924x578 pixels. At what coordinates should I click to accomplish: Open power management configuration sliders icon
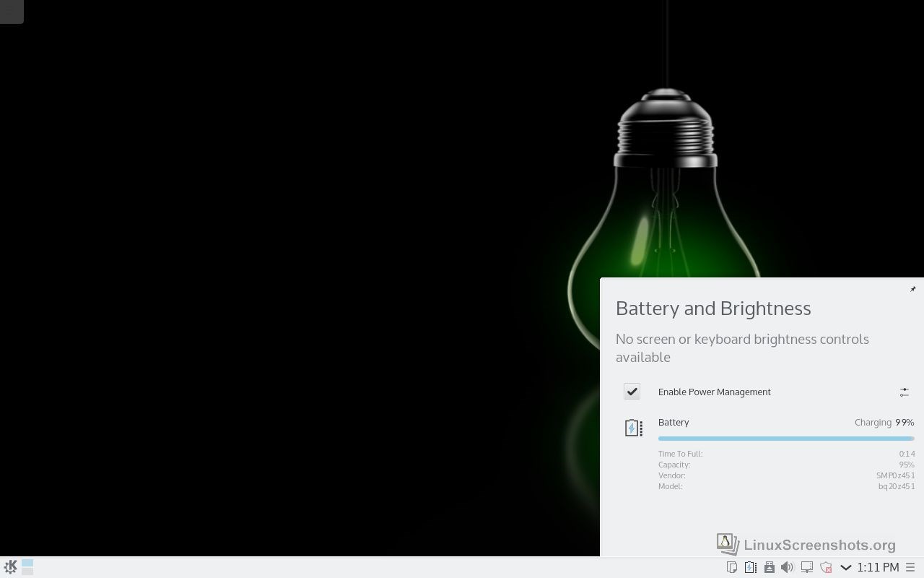click(x=904, y=392)
